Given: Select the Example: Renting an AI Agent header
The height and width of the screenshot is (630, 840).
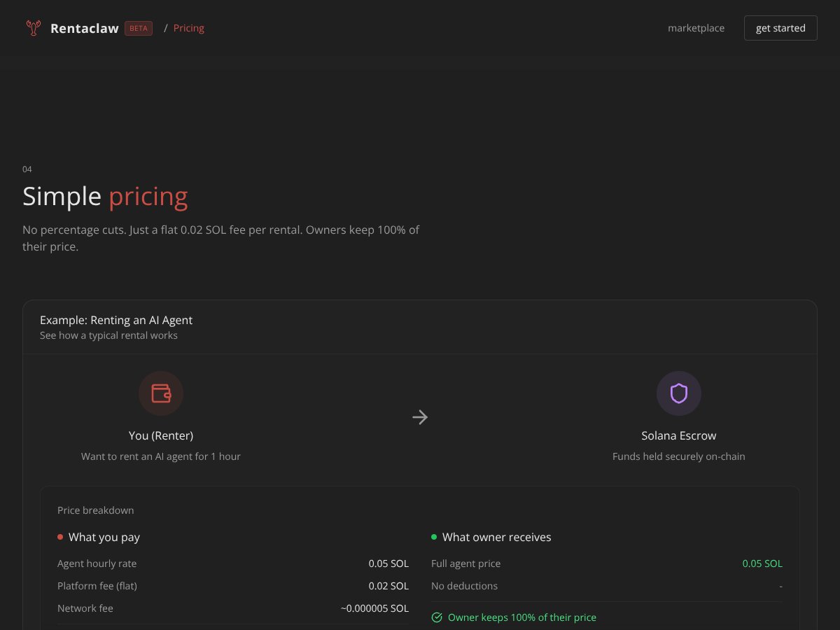Looking at the screenshot, I should tap(116, 320).
